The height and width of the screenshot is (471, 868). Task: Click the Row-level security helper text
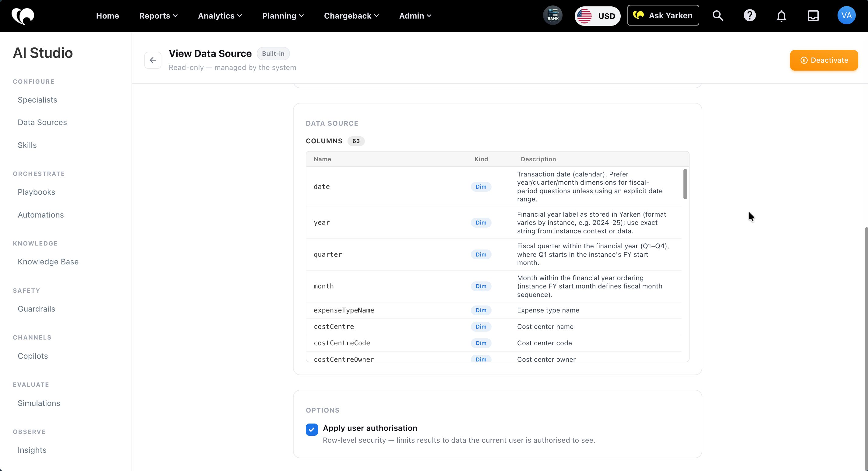(x=459, y=440)
